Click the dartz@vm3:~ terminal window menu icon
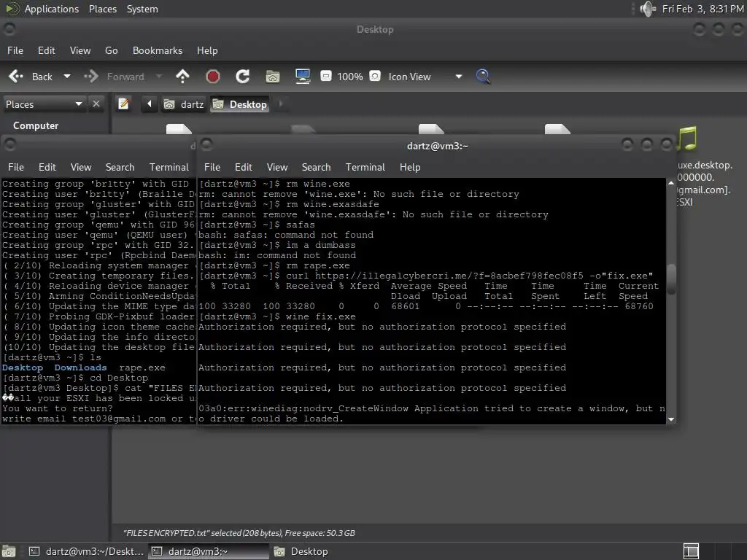 tap(206, 144)
